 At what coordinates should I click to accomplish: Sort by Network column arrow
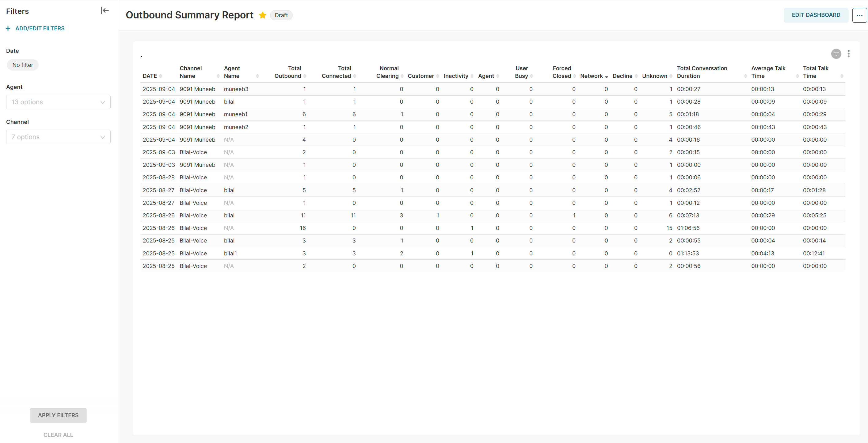[x=606, y=77]
